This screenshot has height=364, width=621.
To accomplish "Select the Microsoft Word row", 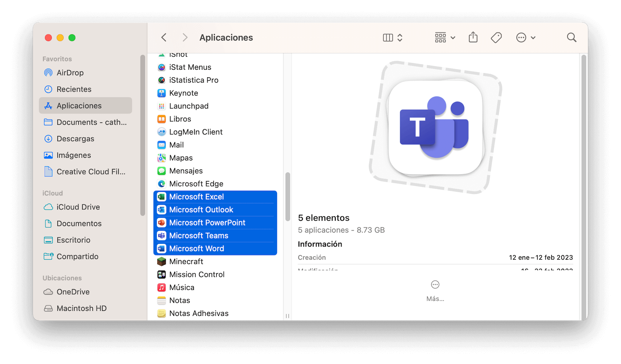I will click(215, 248).
